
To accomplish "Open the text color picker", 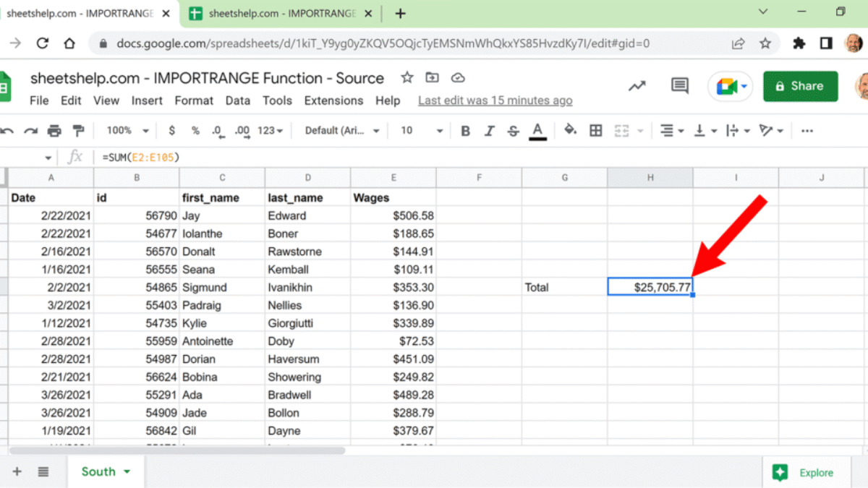I will [537, 131].
